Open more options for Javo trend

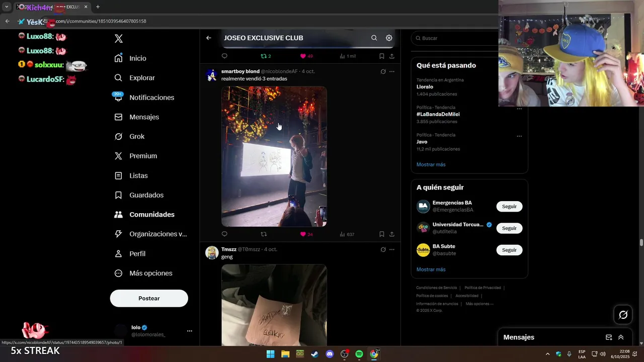pos(519,136)
